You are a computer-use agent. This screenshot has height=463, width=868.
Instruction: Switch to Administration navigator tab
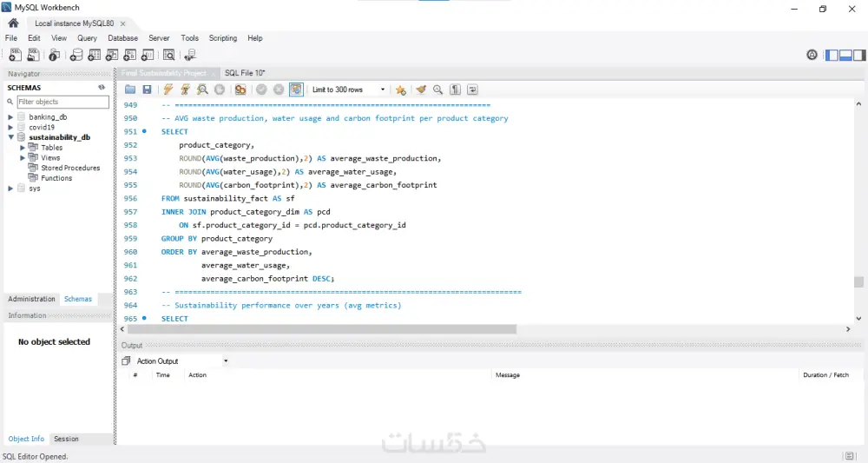pyautogui.click(x=31, y=299)
